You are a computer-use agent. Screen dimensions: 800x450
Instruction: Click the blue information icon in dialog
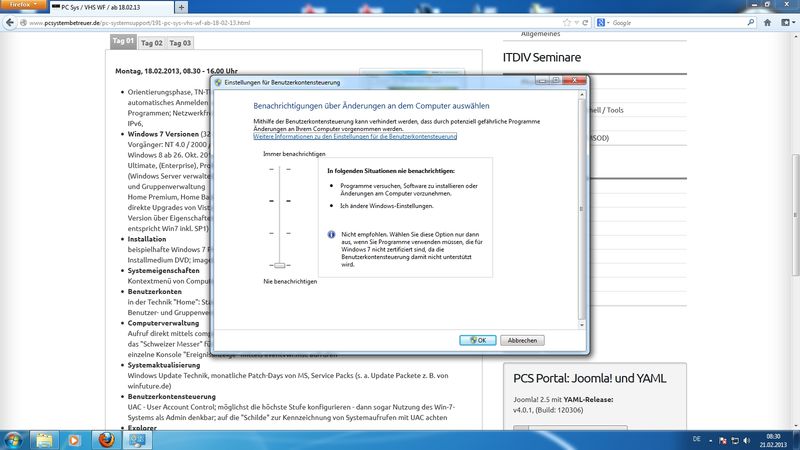click(331, 235)
